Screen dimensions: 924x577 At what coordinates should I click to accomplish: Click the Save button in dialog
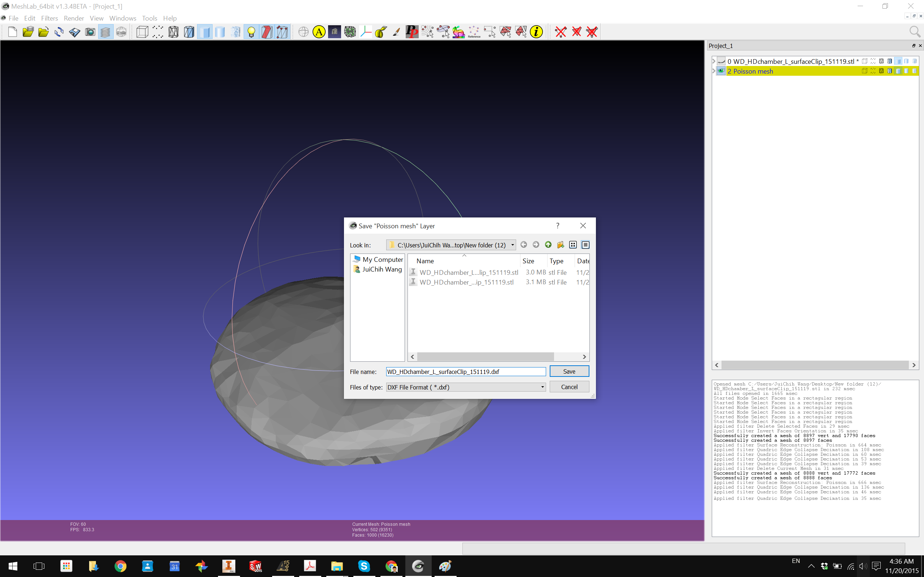569,371
